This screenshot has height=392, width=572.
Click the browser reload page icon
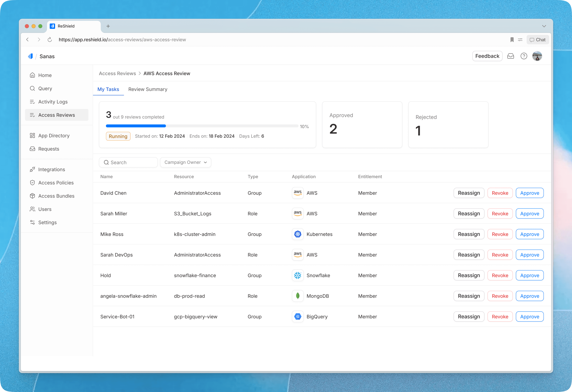pos(50,40)
